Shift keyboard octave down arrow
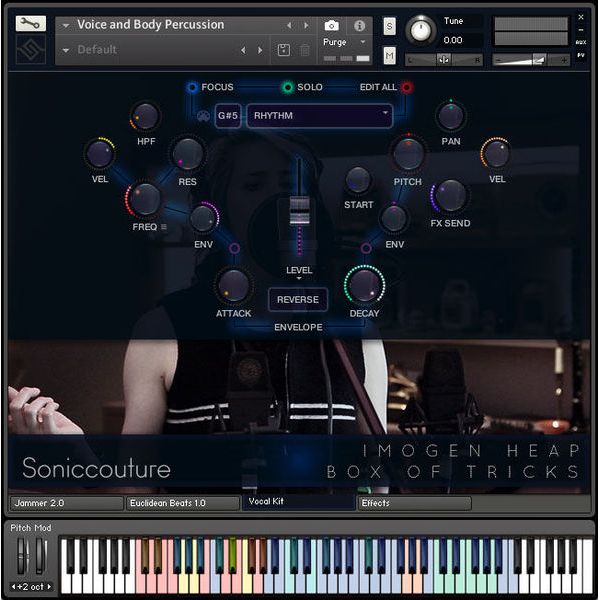The height and width of the screenshot is (600, 600). [13, 586]
